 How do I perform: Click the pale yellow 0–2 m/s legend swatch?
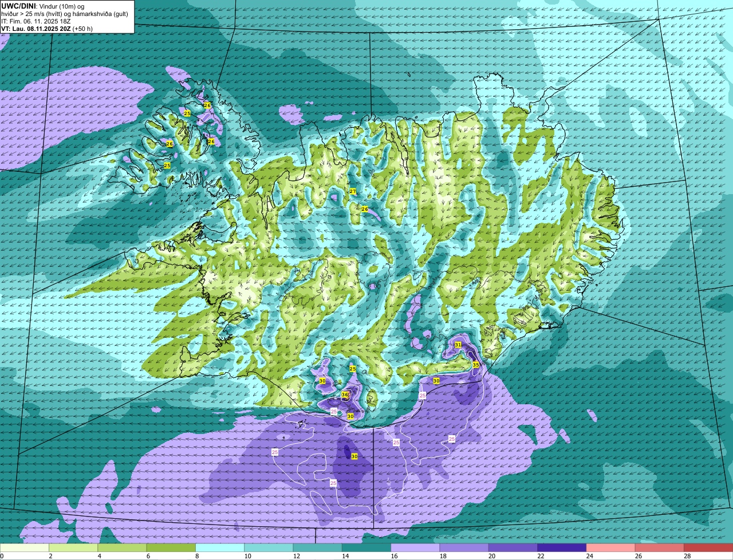pyautogui.click(x=25, y=547)
